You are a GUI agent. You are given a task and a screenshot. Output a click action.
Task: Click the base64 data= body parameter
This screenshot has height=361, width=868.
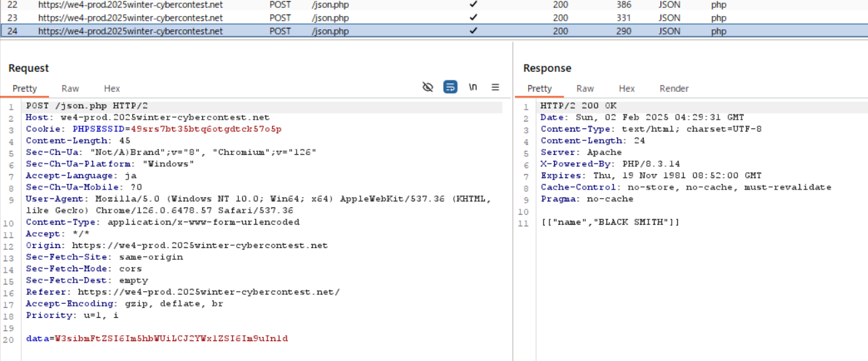tap(157, 338)
